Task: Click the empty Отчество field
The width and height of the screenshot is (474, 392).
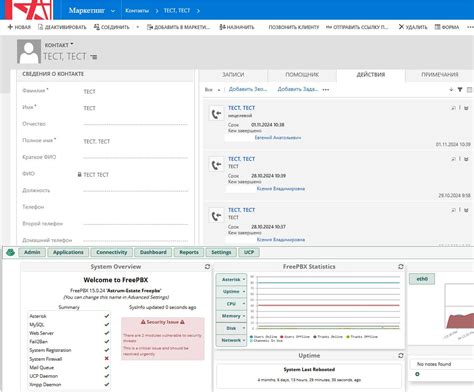Action: click(135, 124)
